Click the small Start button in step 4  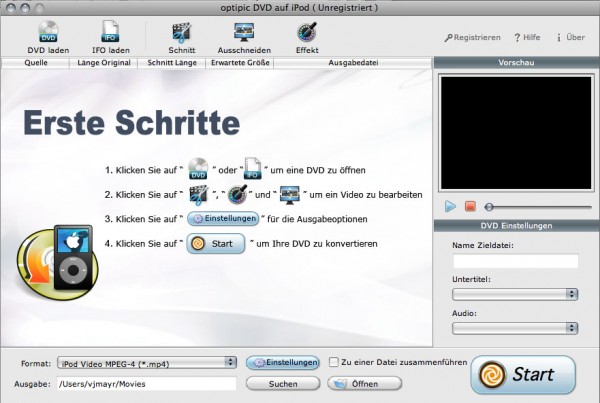coord(216,243)
